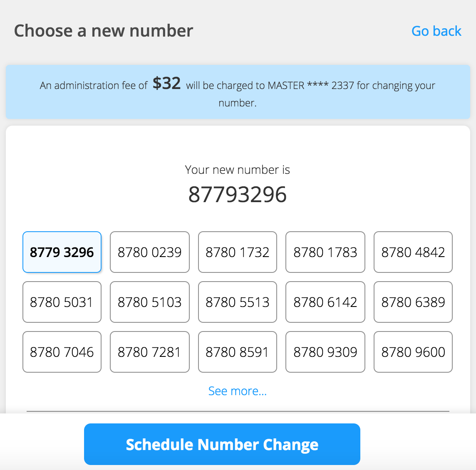Image resolution: width=476 pixels, height=470 pixels.
Task: Click the $32 administration fee notice
Action: point(238,92)
